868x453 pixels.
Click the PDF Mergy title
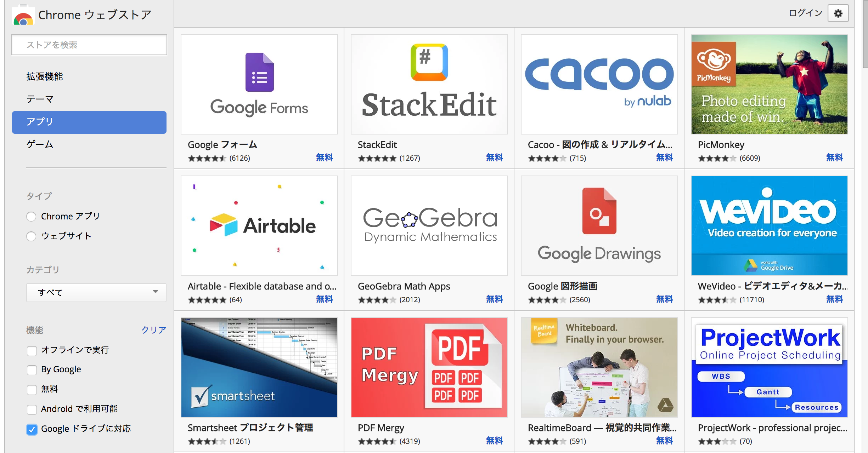pyautogui.click(x=381, y=428)
